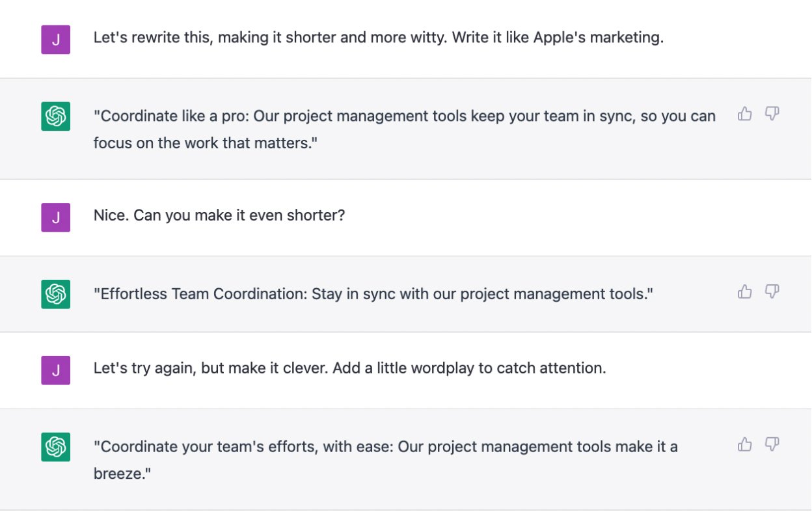Click the "Nice. Can you make it even shorter?" message
812x512 pixels.
[x=219, y=215]
